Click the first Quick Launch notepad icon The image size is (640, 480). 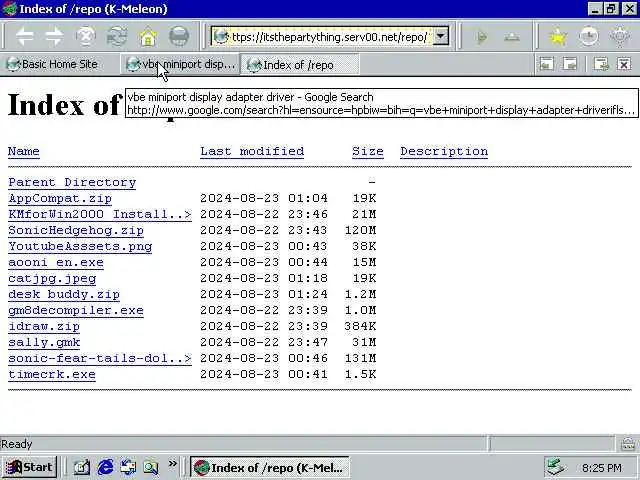[x=82, y=467]
